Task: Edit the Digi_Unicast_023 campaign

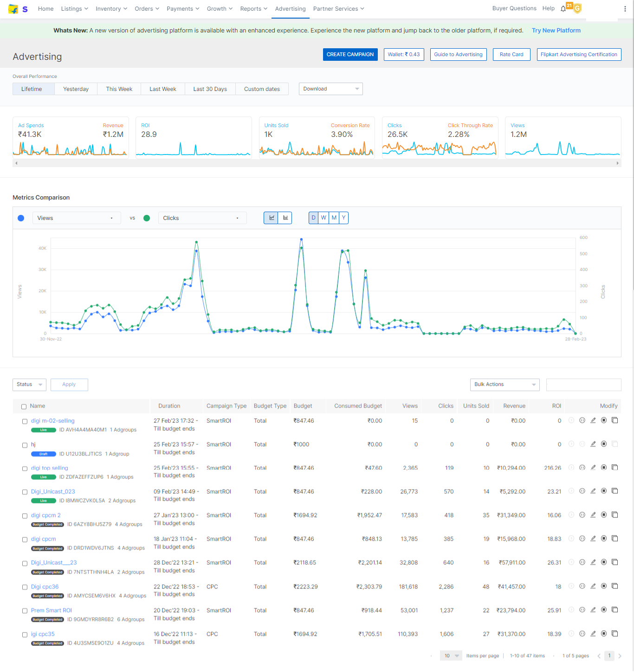Action: click(x=593, y=491)
